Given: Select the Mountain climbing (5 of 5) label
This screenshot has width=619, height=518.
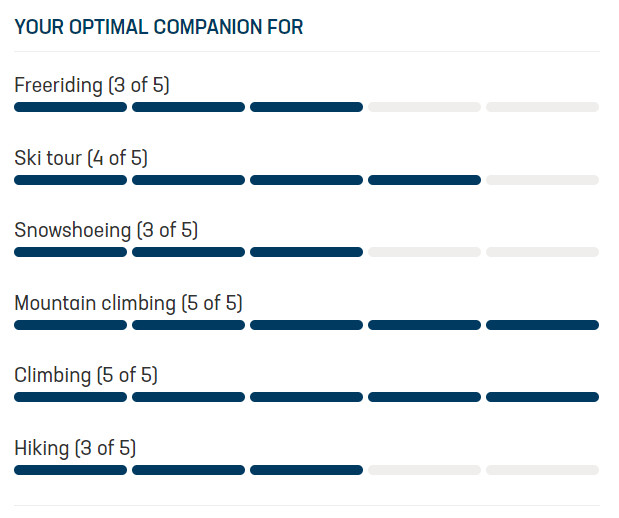Looking at the screenshot, I should [x=128, y=303].
